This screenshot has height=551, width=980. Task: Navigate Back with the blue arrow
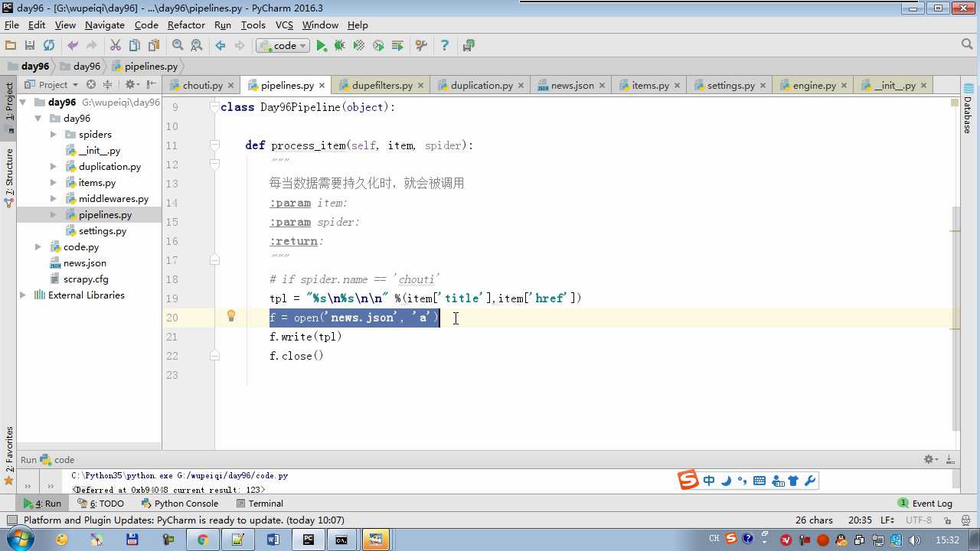[220, 46]
